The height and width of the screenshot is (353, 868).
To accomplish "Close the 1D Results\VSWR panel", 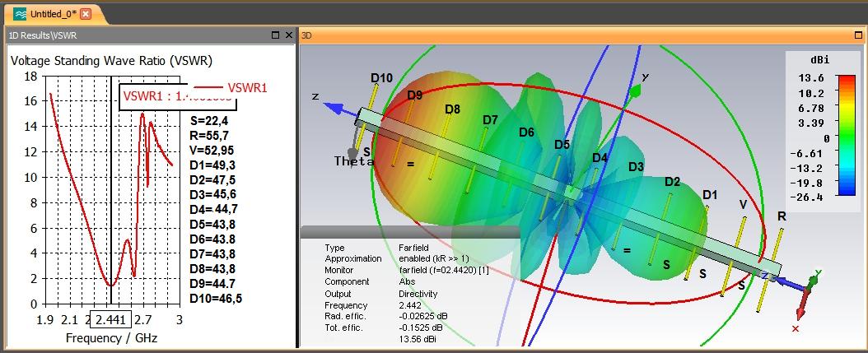I will [288, 35].
